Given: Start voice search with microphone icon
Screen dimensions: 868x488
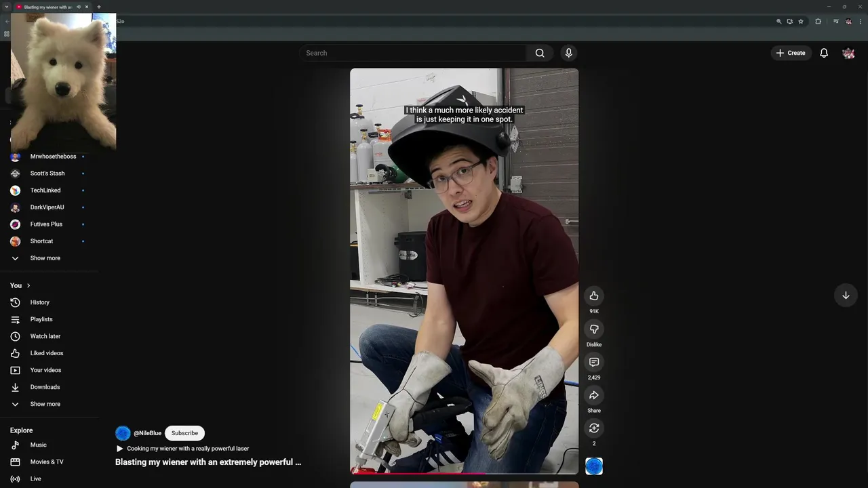Looking at the screenshot, I should [x=569, y=53].
